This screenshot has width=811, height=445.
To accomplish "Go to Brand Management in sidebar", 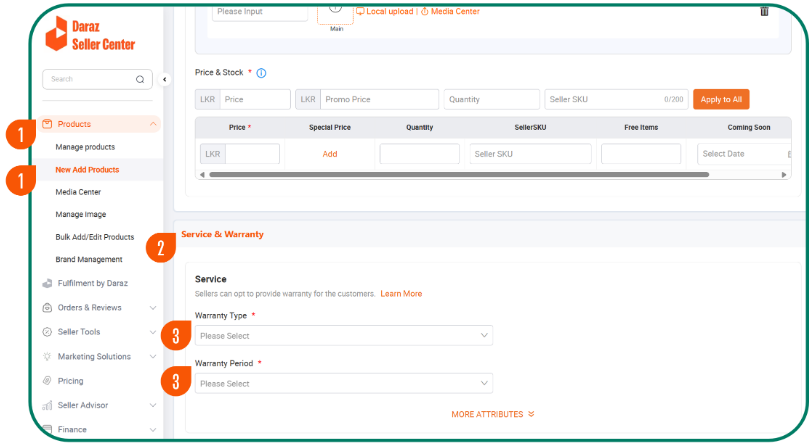I will (89, 260).
